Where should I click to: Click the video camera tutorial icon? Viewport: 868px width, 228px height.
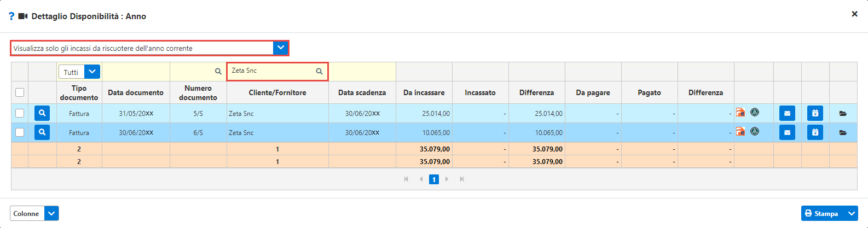tap(23, 16)
